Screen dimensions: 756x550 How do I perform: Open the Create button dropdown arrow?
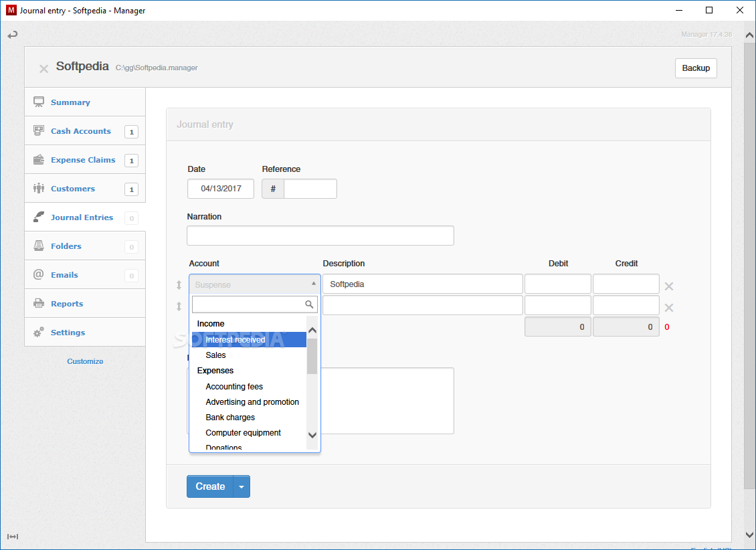(x=242, y=486)
